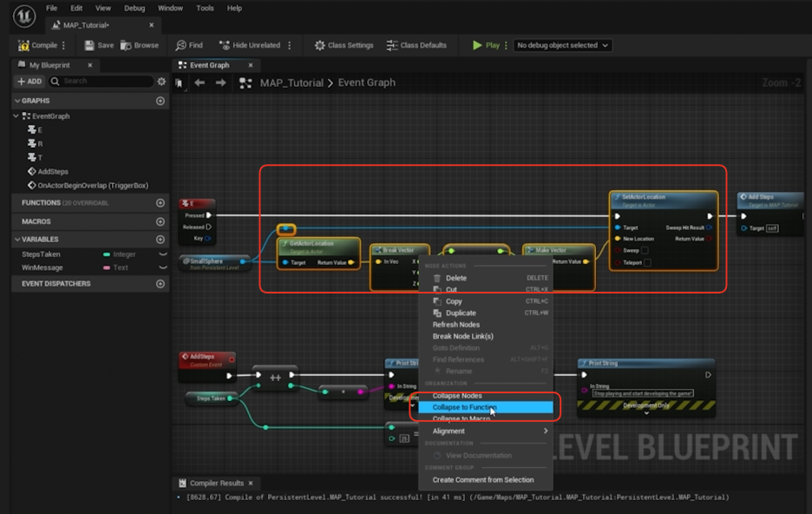812x514 pixels.
Task: Open Compile options three-dot menu
Action: tap(63, 46)
